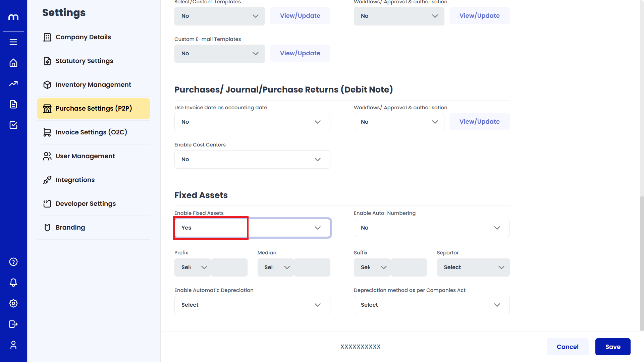644x362 pixels.
Task: Open the Enable Cost Centers dropdown
Action: point(252,160)
